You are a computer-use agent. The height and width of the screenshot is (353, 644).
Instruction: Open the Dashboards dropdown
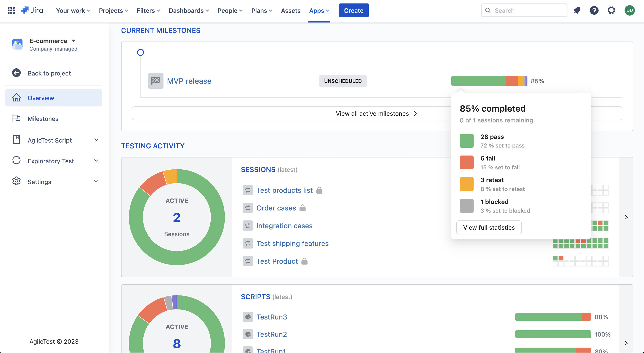pyautogui.click(x=189, y=11)
